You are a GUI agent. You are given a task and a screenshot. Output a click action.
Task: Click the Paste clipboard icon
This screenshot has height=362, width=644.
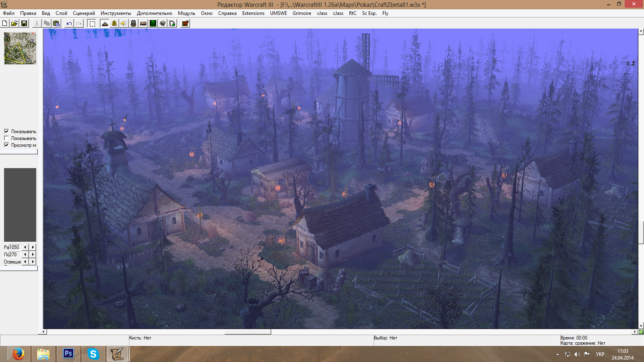click(56, 23)
